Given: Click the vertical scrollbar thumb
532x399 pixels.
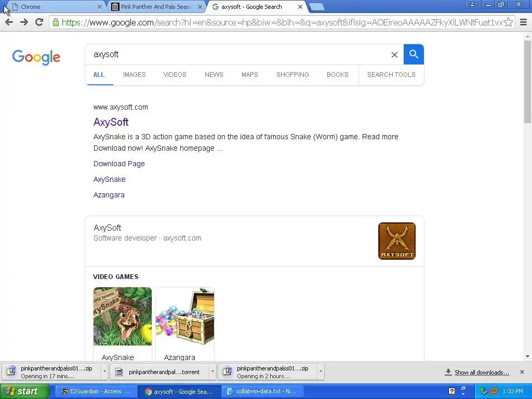Looking at the screenshot, I should 528,82.
